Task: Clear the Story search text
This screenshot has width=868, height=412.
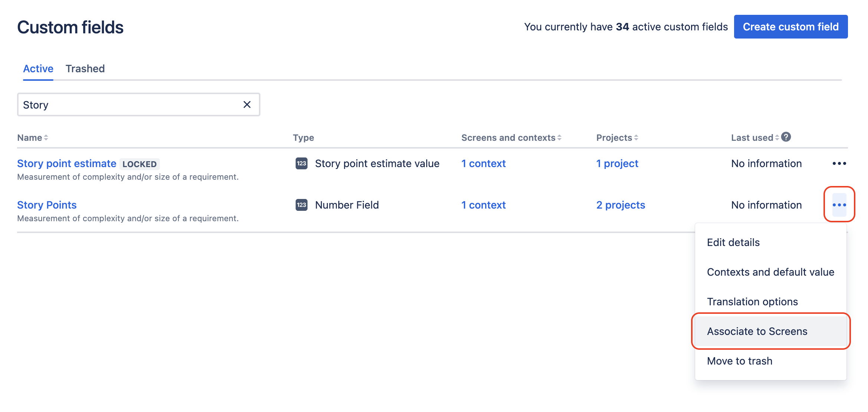Action: [x=247, y=105]
